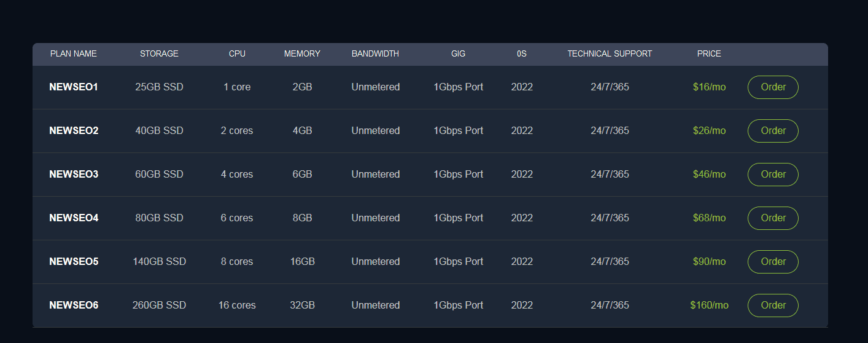Select the NEWSEO3 plan name
This screenshot has width=868, height=343.
(x=74, y=175)
